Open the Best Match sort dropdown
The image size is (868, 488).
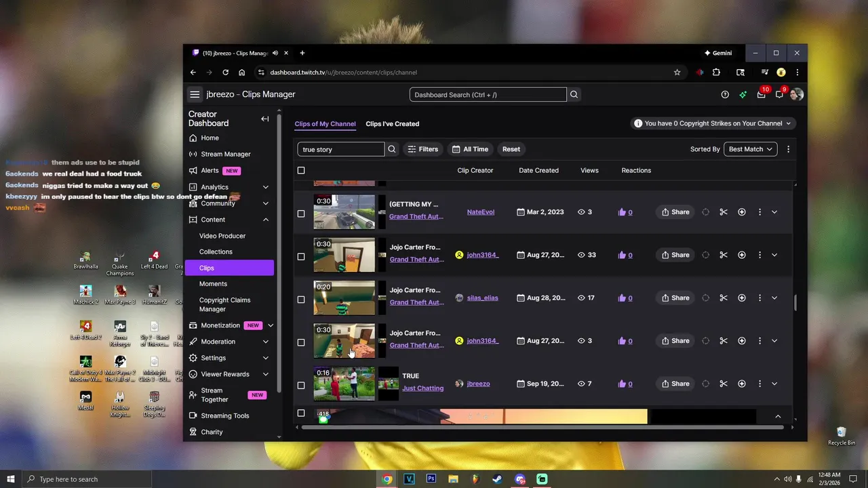(751, 149)
